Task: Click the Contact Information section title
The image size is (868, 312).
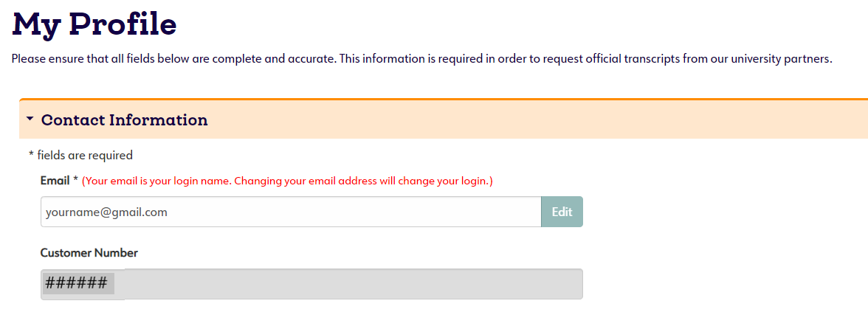Action: [x=124, y=119]
